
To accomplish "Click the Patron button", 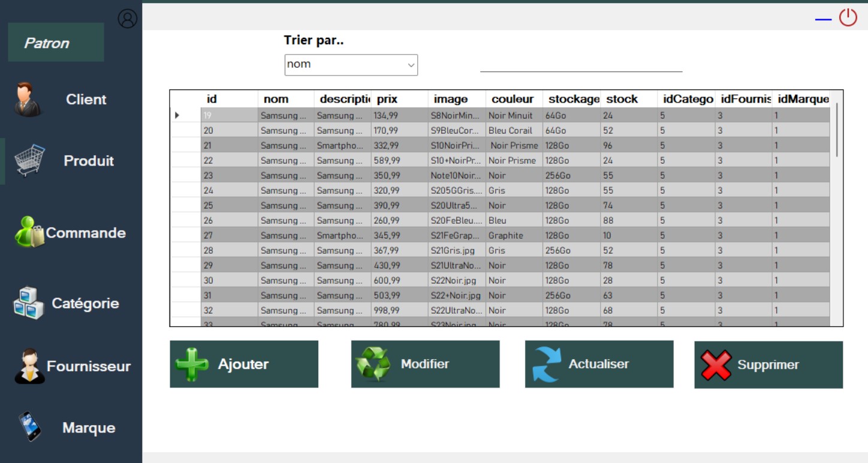I will (56, 42).
